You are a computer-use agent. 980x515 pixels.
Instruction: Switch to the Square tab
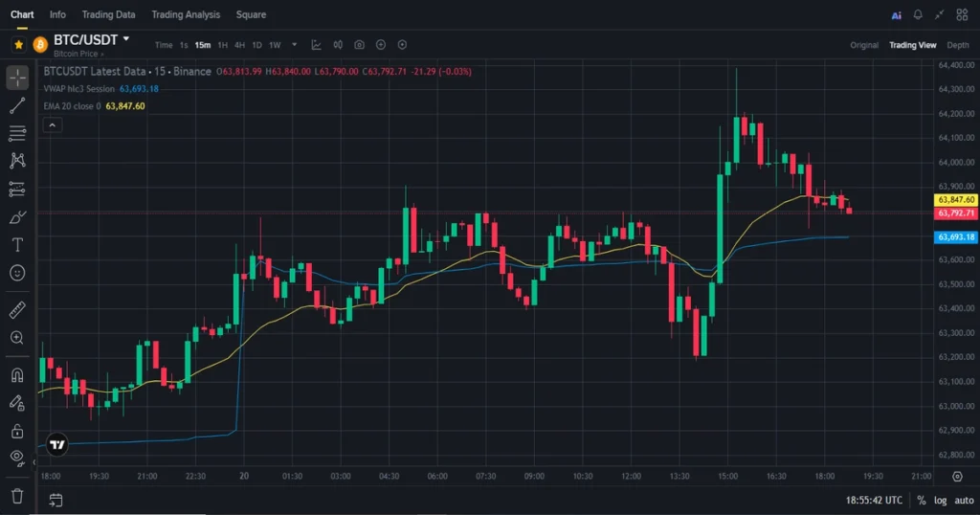251,14
